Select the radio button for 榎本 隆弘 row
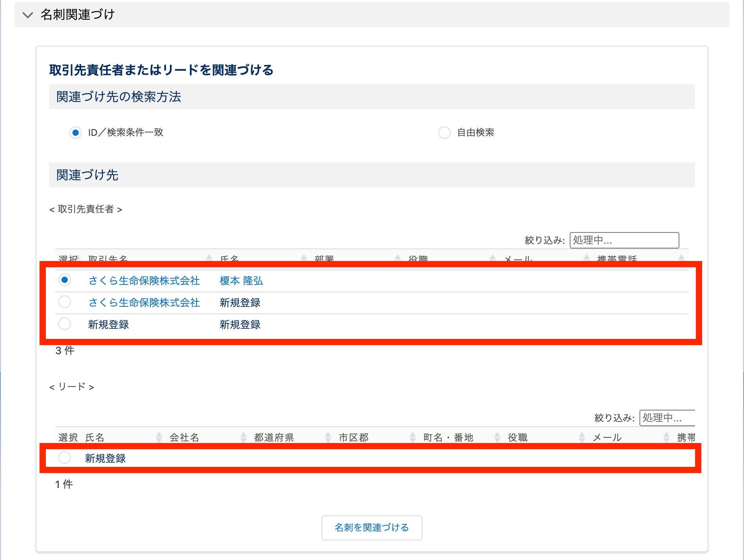Image resolution: width=744 pixels, height=560 pixels. coord(65,280)
